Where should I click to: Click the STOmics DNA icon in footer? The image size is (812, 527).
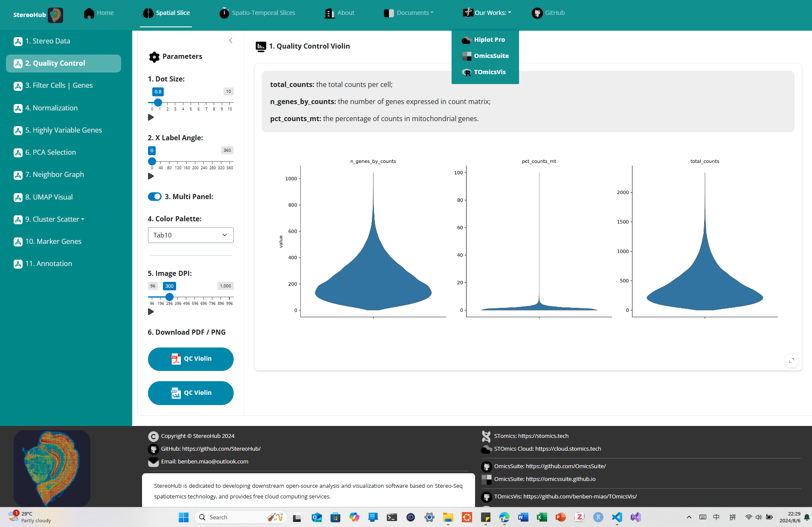[486, 436]
